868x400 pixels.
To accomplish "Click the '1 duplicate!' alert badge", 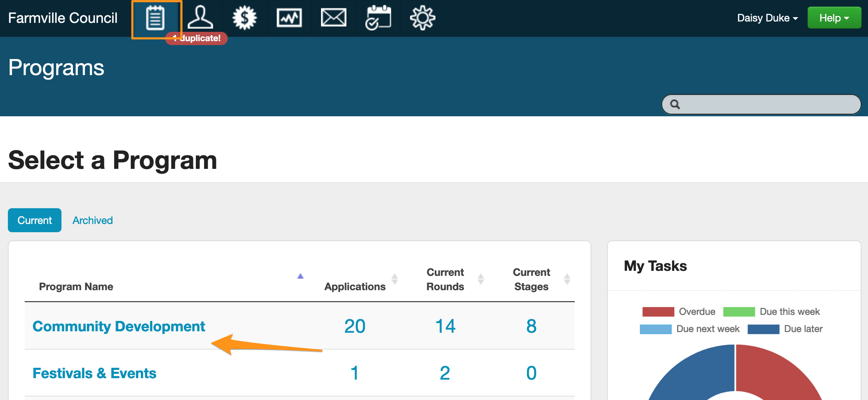I will [x=197, y=38].
